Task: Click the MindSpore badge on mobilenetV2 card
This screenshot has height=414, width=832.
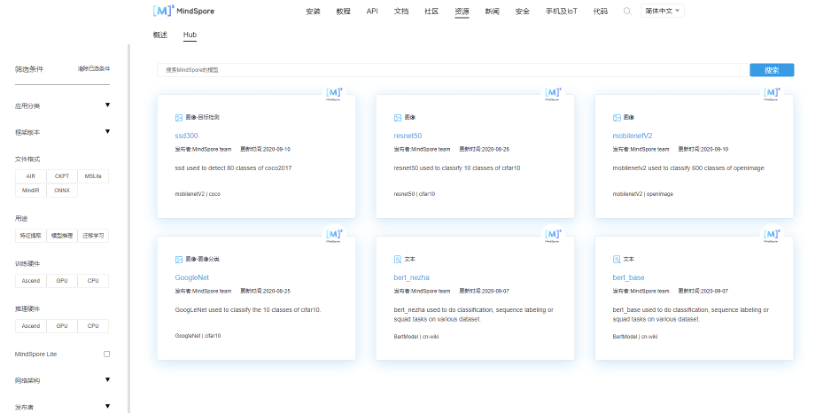Action: click(771, 94)
